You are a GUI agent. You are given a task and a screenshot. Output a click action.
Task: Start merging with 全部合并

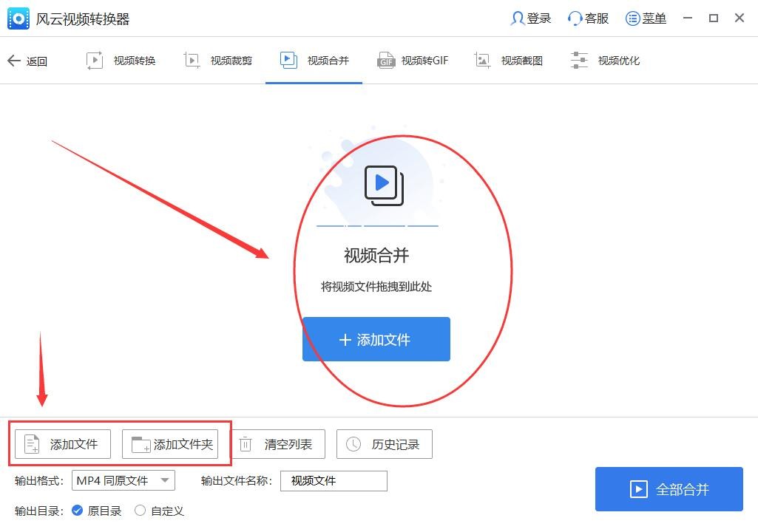[669, 488]
